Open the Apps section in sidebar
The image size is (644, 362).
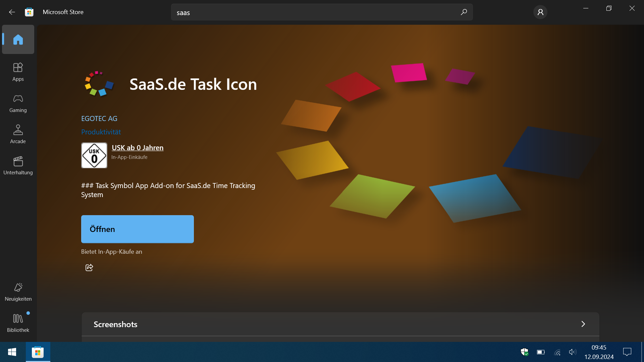18,72
